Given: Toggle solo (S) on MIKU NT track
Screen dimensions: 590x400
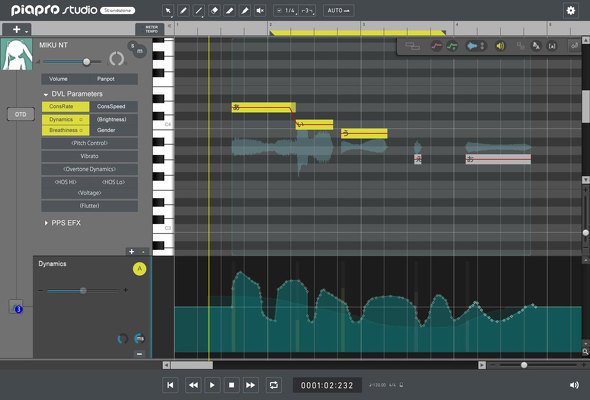Looking at the screenshot, I should tap(132, 46).
